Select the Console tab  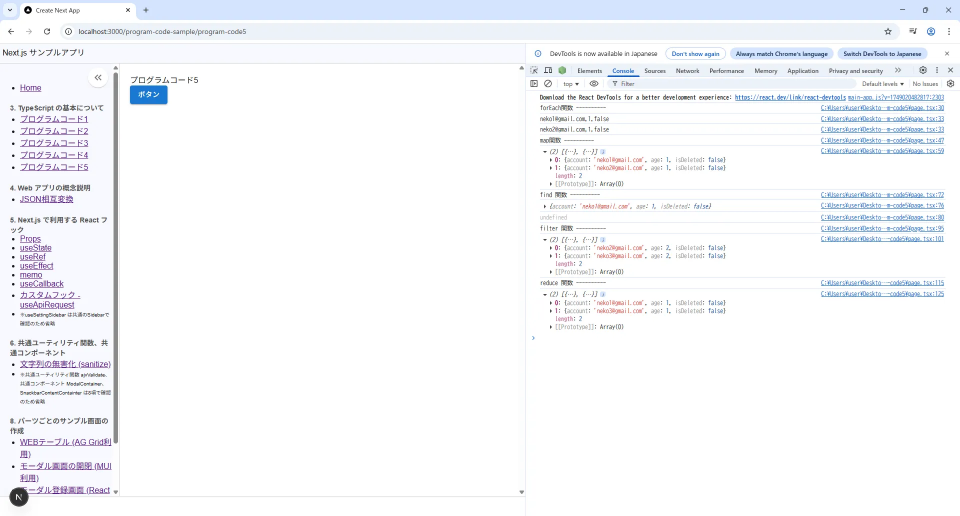(x=623, y=71)
